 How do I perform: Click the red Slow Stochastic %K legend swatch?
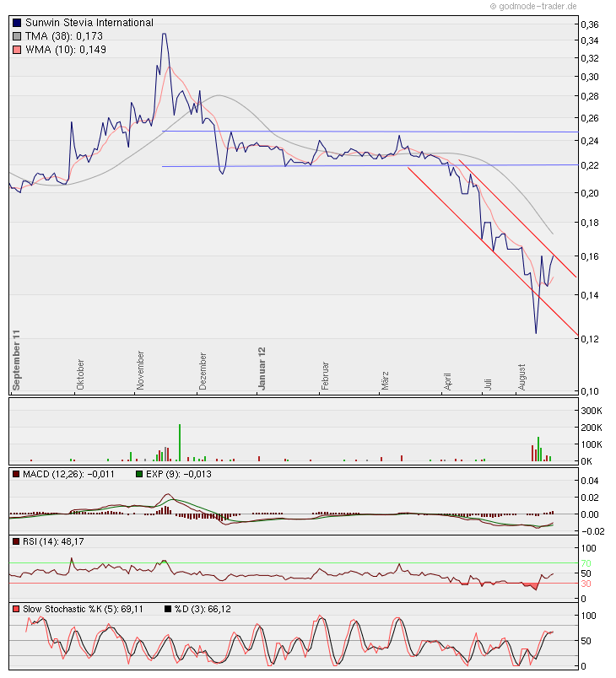pos(16,609)
